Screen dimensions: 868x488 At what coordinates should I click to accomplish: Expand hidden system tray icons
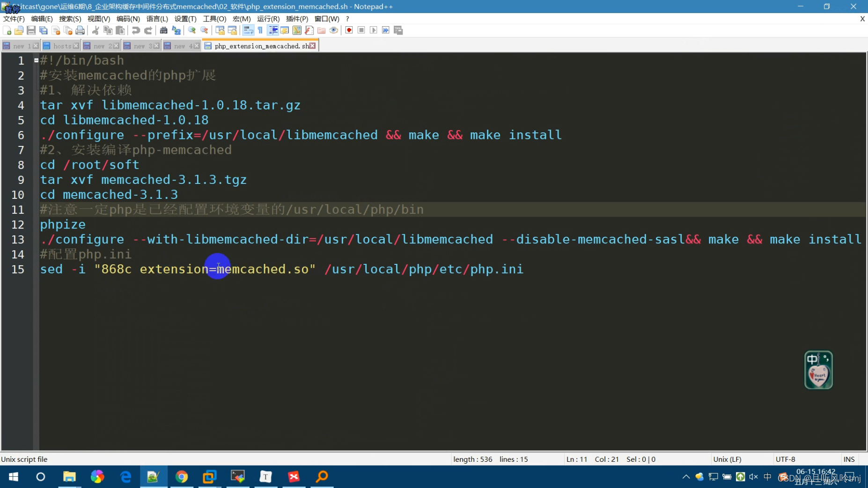click(685, 477)
